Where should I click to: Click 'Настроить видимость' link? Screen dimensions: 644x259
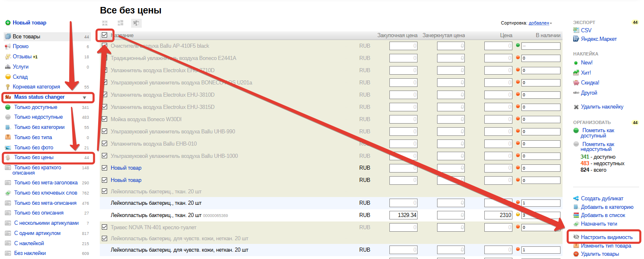coord(607,237)
